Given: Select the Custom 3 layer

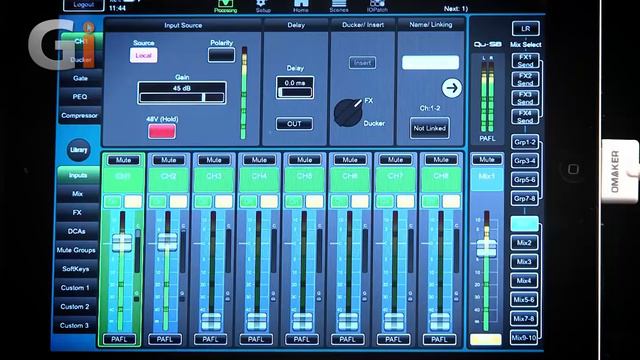Looking at the screenshot, I should 74,325.
